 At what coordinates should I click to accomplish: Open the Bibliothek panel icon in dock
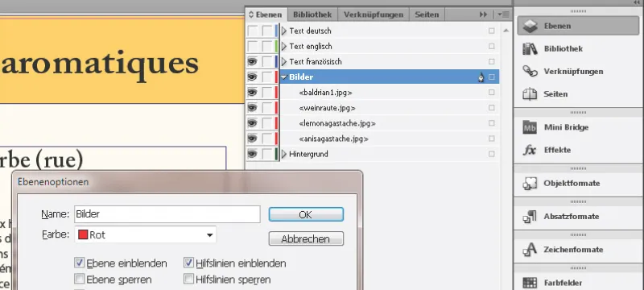(x=530, y=49)
